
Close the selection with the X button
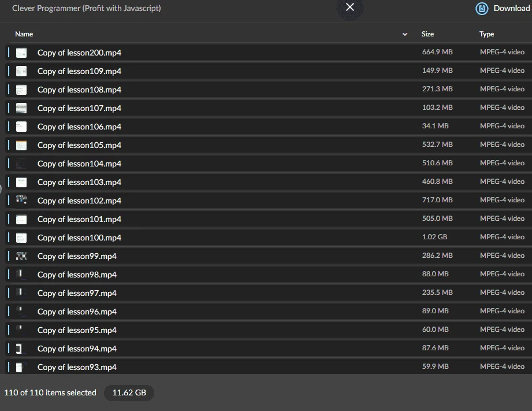click(x=350, y=7)
